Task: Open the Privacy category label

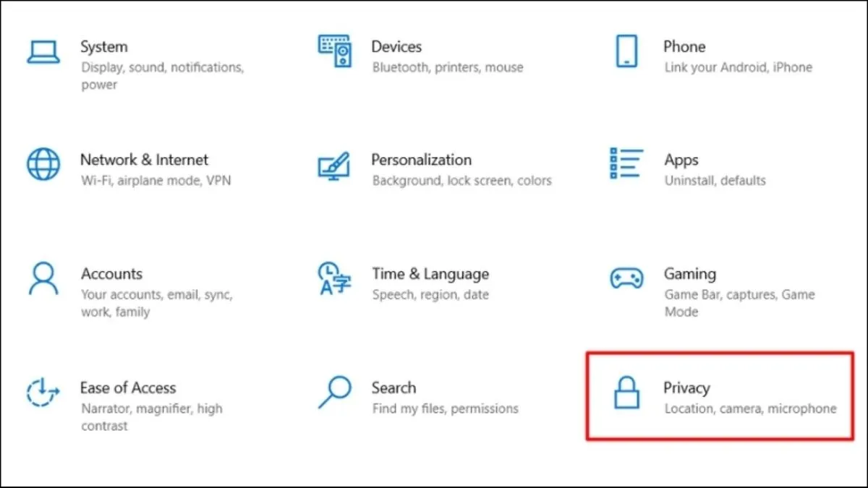Action: (x=686, y=388)
